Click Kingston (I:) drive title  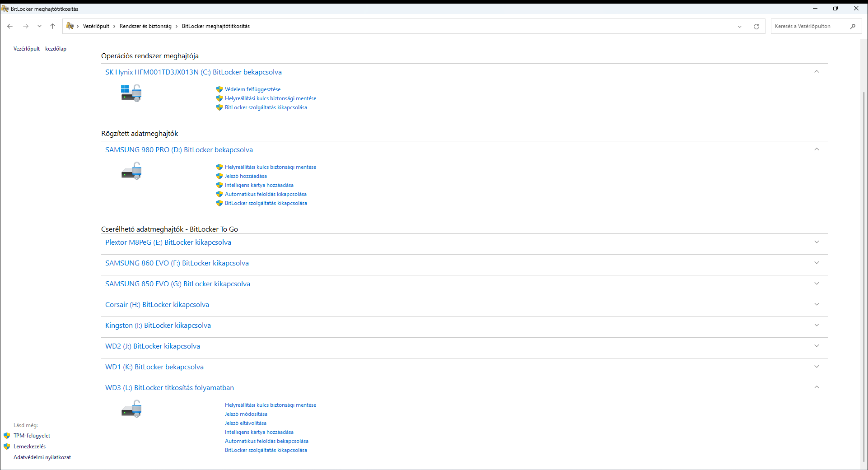(x=158, y=326)
